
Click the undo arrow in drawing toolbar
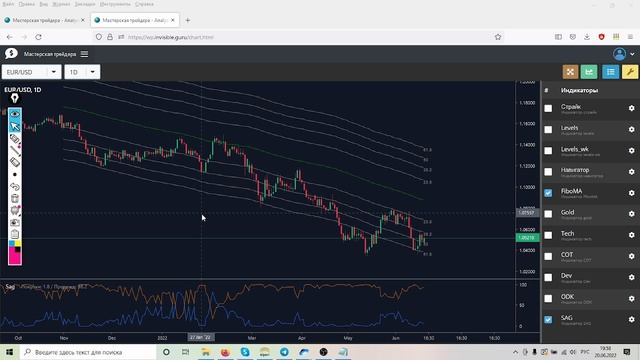pyautogui.click(x=15, y=187)
